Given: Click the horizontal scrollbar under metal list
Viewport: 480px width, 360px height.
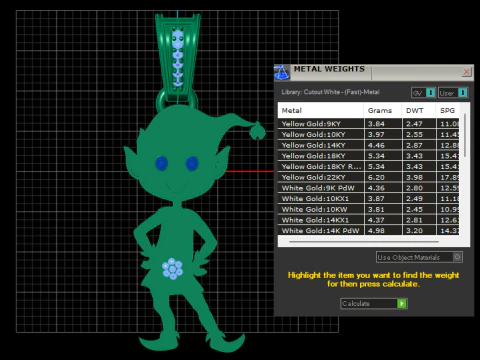Looking at the screenshot, I should pos(364,241).
